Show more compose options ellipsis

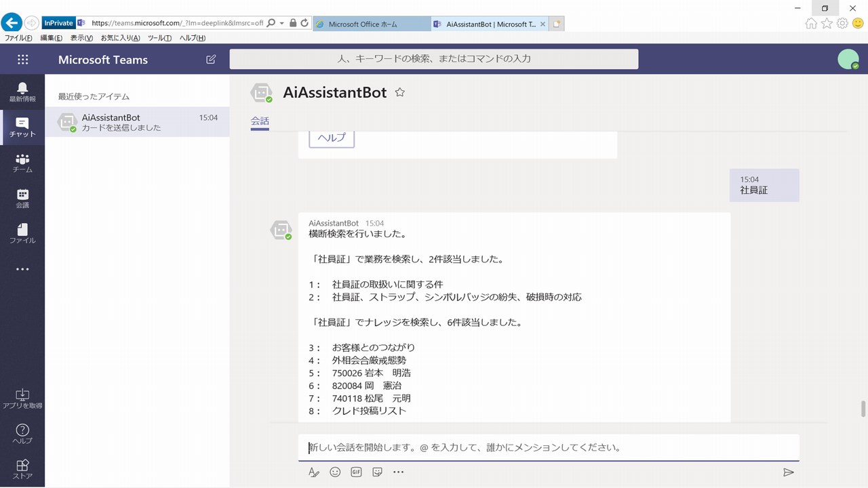tap(399, 472)
